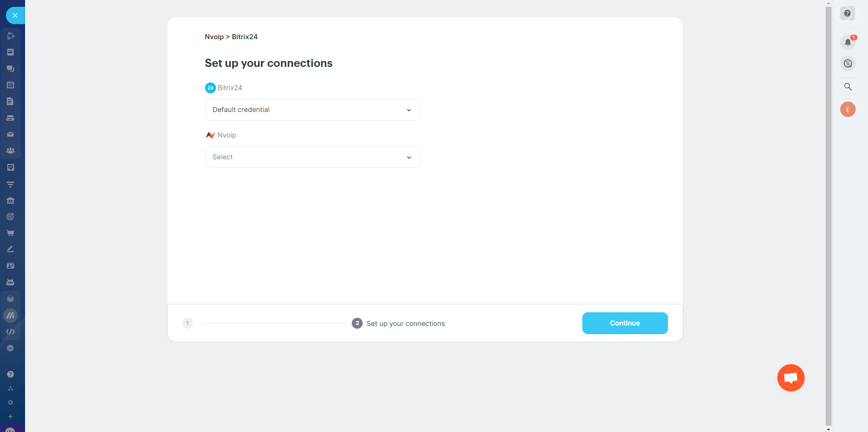Open the workgroups people sidebar icon
This screenshot has width=868, height=432.
click(10, 151)
